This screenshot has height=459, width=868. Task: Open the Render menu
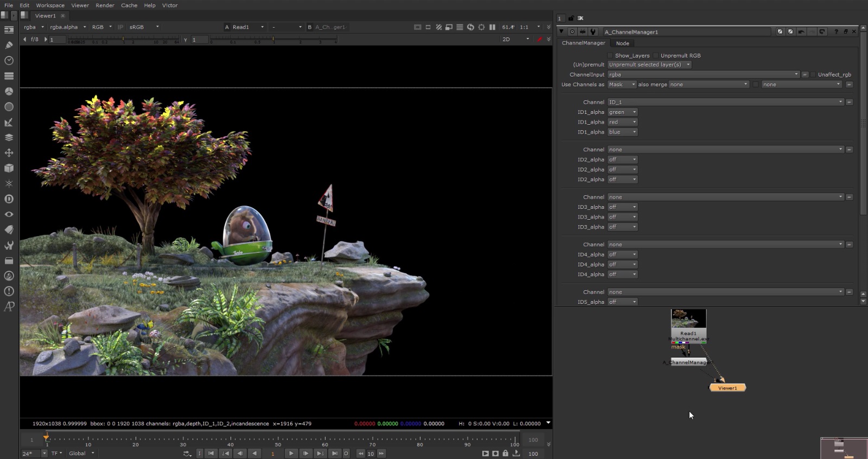point(105,5)
